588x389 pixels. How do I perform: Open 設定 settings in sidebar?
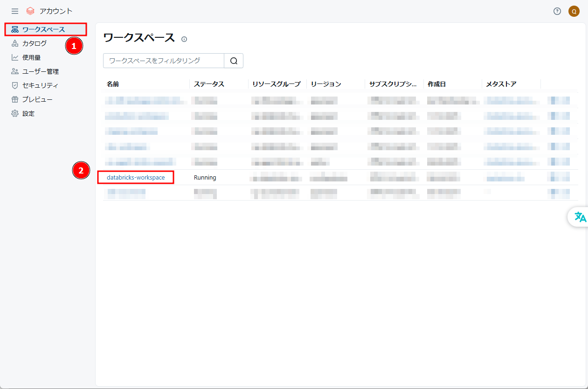pos(28,113)
